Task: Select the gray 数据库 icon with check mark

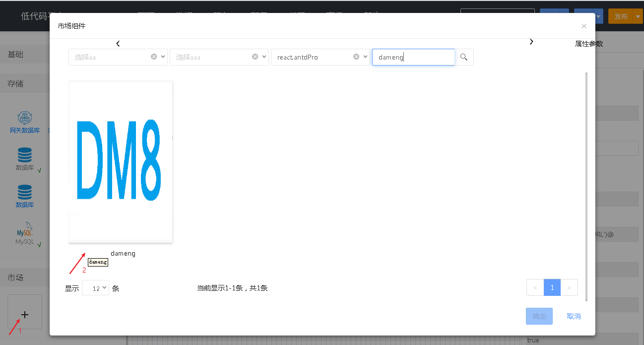Action: (25, 155)
